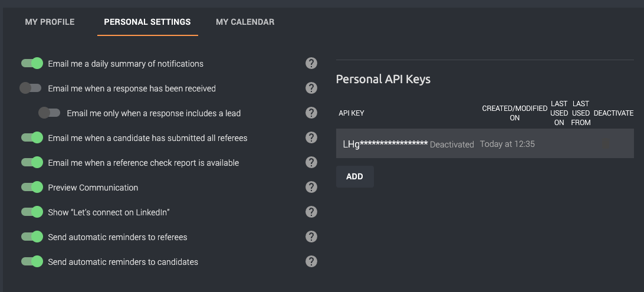View help for reference check report available

coord(311,162)
